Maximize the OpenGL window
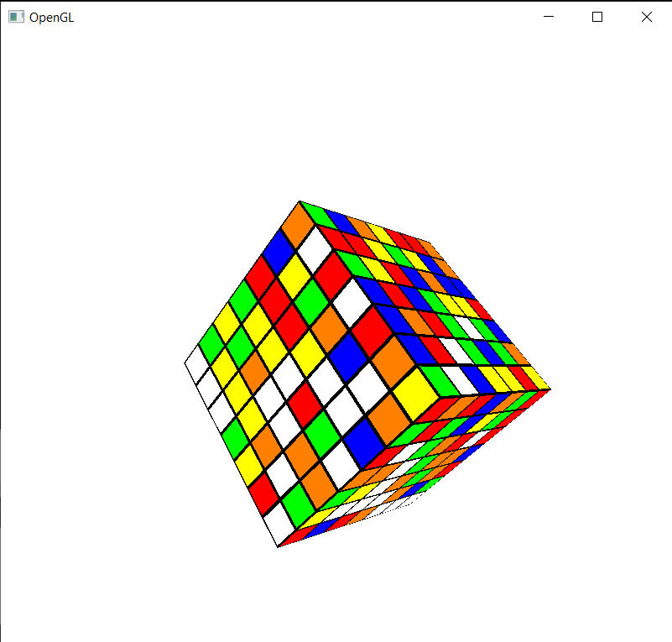This screenshot has width=672, height=642. pyautogui.click(x=597, y=17)
